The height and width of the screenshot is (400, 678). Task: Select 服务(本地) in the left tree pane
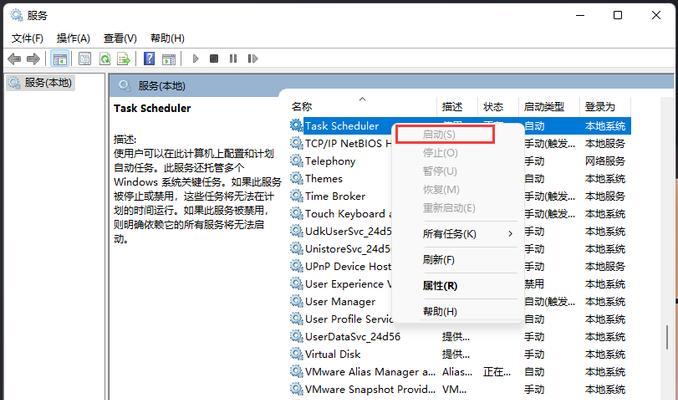tap(41, 83)
